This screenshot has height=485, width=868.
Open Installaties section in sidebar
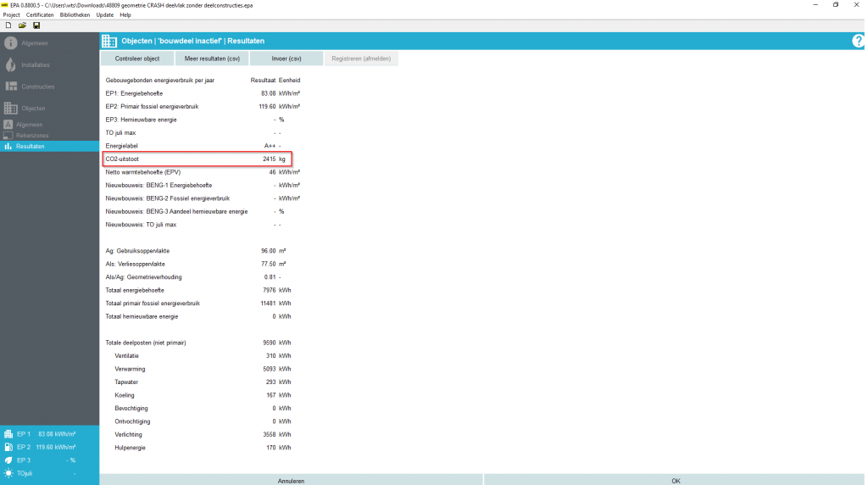(36, 64)
